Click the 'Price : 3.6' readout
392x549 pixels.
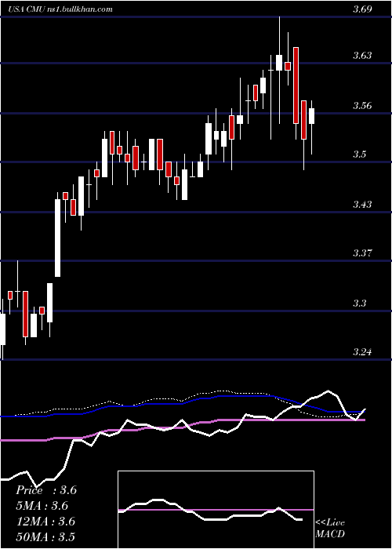(x=45, y=490)
